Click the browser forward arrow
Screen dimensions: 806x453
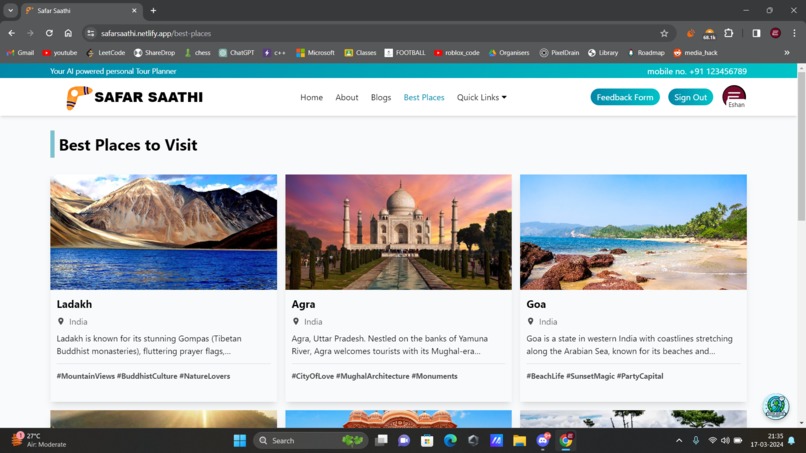click(30, 33)
